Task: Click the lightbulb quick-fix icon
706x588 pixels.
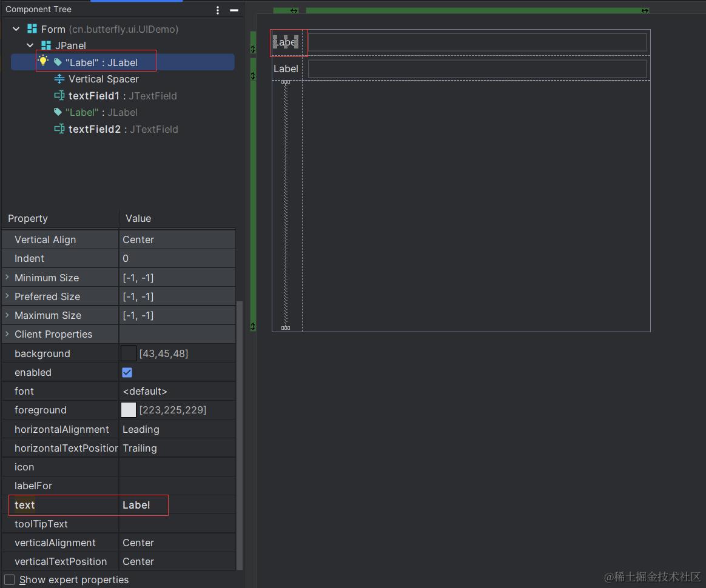Action: [43, 61]
